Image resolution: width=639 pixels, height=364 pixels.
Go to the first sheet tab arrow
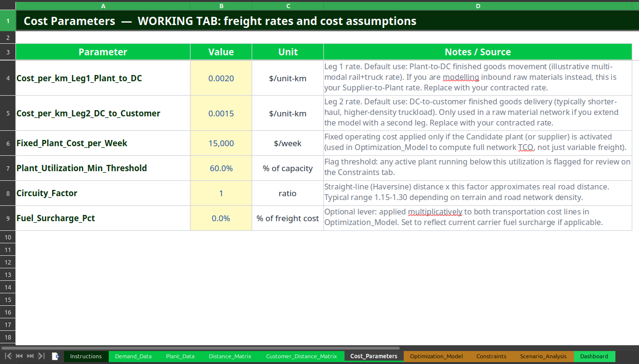point(8,356)
